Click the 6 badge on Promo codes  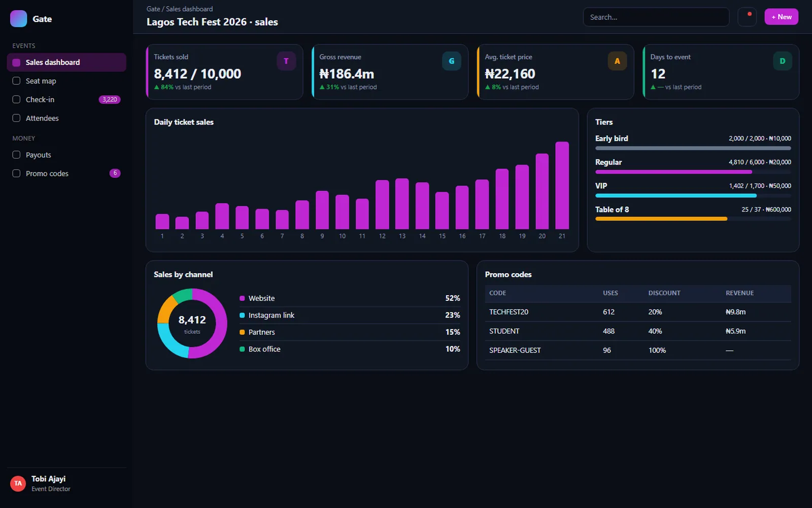point(115,173)
